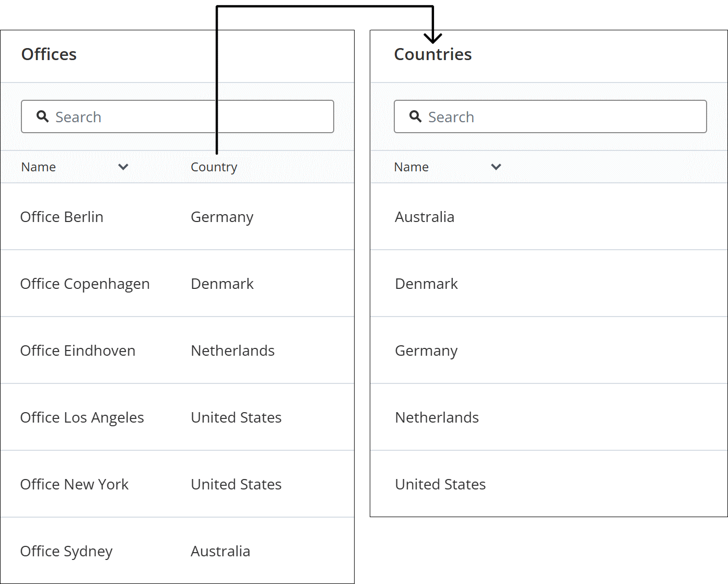The width and height of the screenshot is (728, 584).
Task: Click the Name column header in Offices
Action: pos(39,167)
